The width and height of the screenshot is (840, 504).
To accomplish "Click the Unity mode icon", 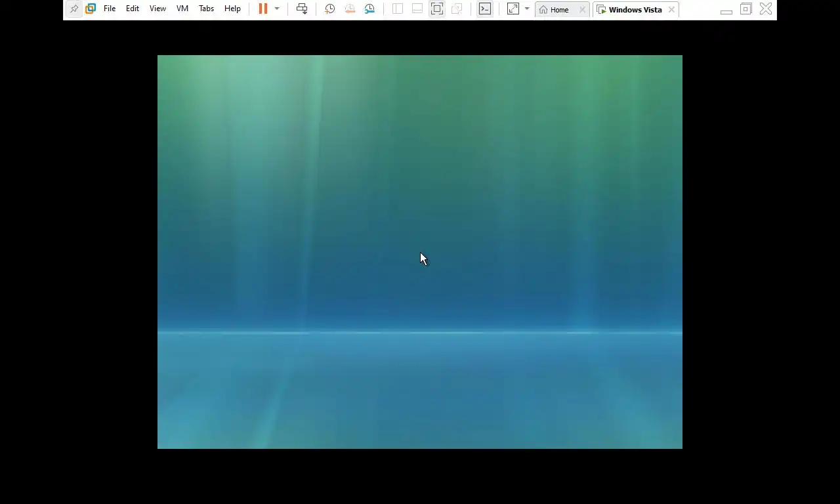I will point(457,9).
